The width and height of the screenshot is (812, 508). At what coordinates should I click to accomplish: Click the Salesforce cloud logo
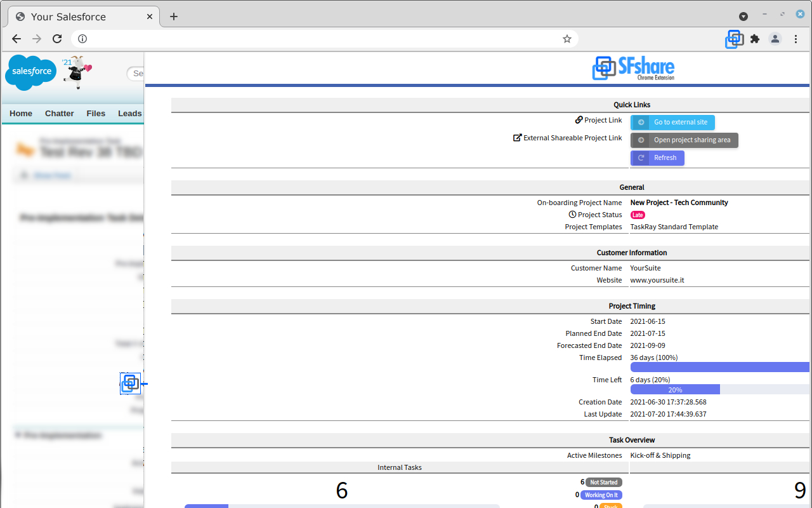(x=30, y=72)
